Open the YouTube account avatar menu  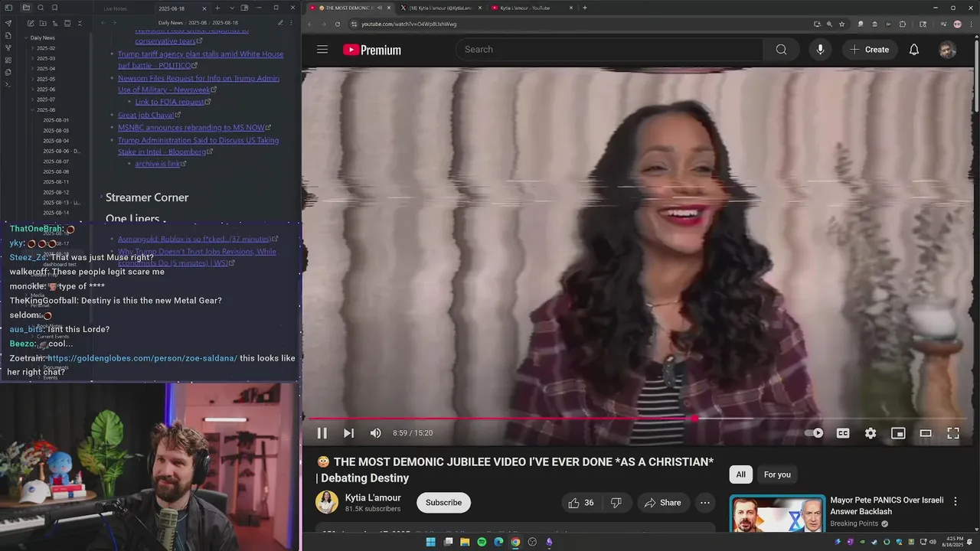coord(948,50)
